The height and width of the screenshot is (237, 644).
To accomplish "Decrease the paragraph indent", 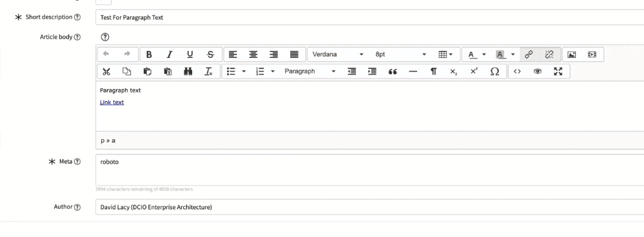I will click(x=352, y=71).
